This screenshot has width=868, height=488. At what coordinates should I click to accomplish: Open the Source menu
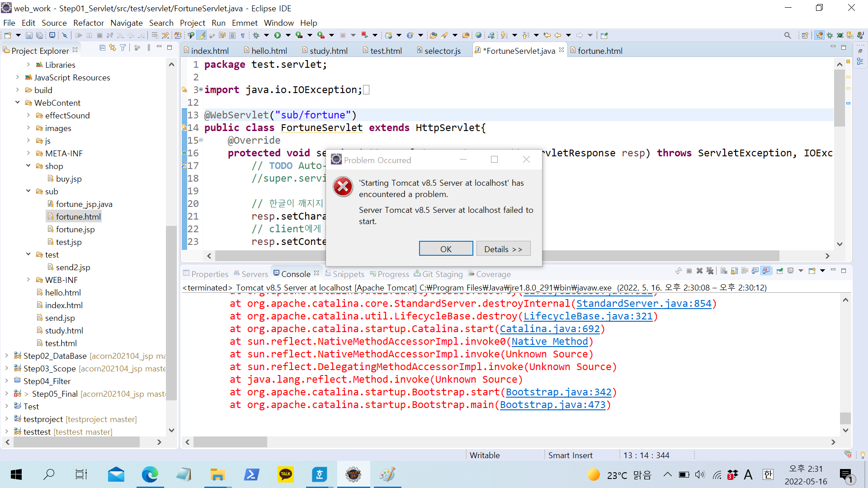[x=54, y=23]
